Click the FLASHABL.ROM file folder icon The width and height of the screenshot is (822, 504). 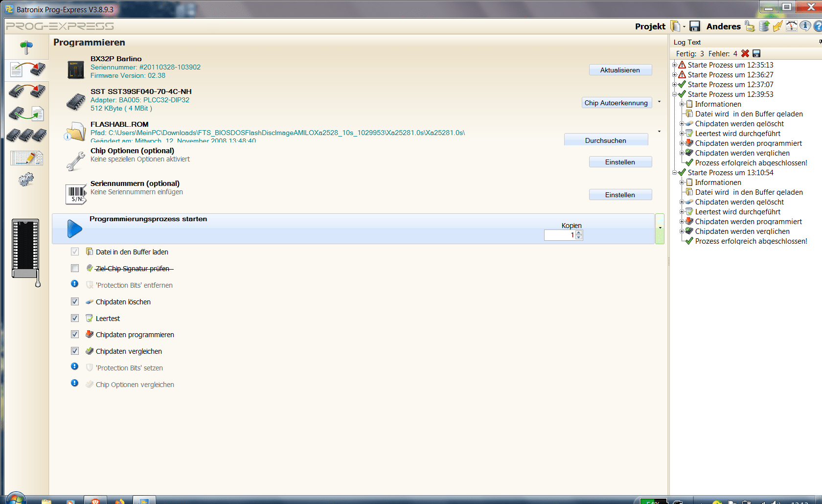(75, 132)
